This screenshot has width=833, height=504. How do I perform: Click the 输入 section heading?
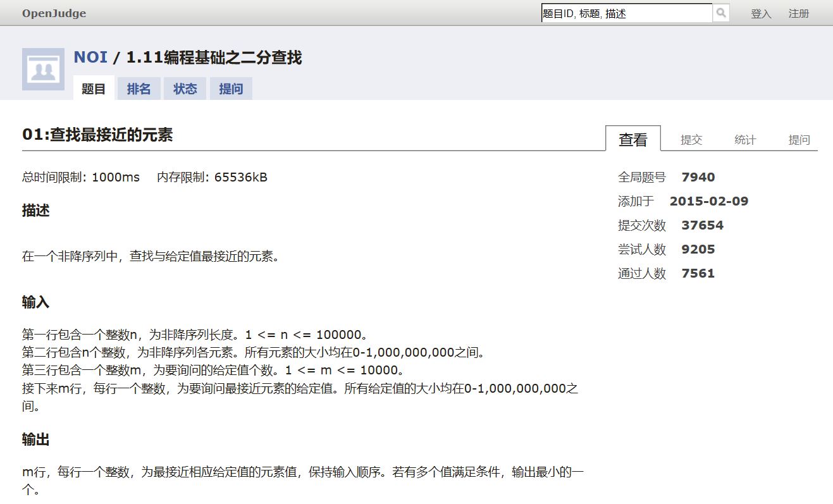(36, 302)
